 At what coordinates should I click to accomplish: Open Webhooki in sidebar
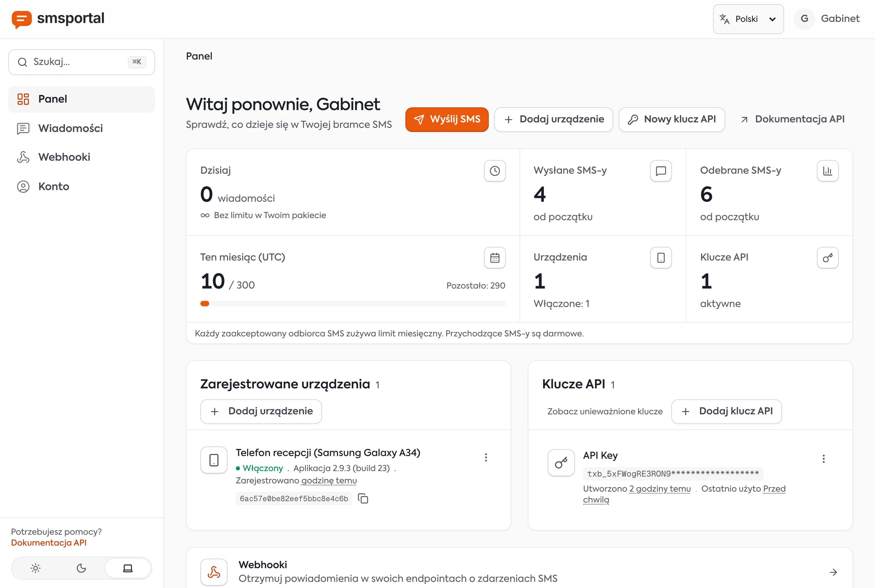[x=81, y=157]
